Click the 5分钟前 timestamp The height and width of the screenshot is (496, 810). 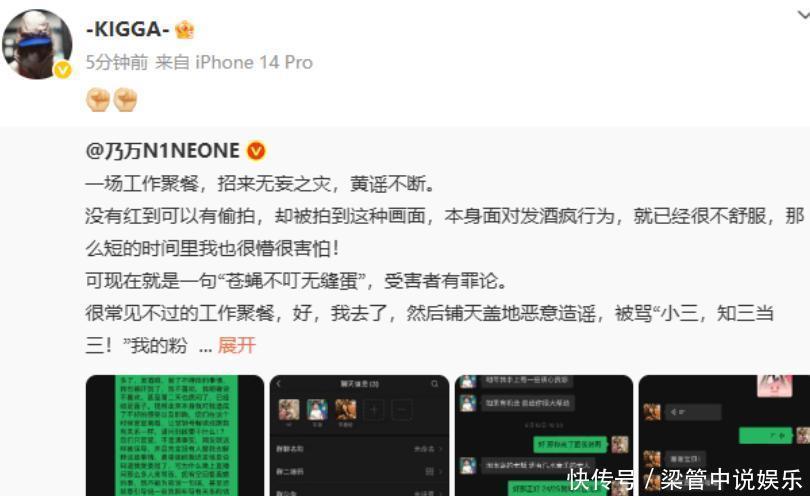pos(117,63)
